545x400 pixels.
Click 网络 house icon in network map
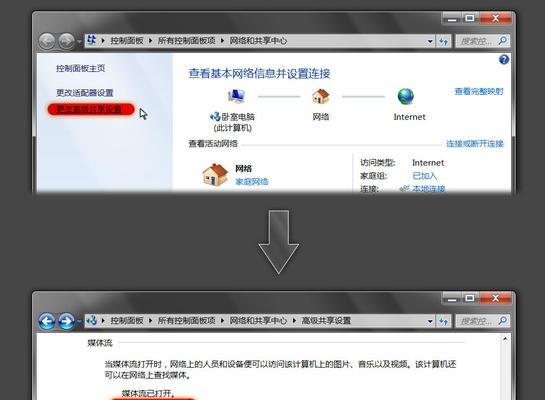pos(320,96)
